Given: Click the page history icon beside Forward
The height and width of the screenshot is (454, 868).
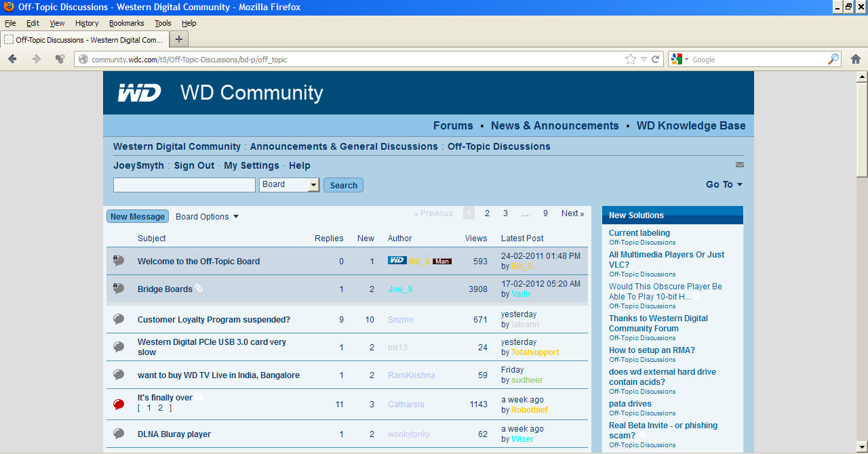Looking at the screenshot, I should [60, 59].
